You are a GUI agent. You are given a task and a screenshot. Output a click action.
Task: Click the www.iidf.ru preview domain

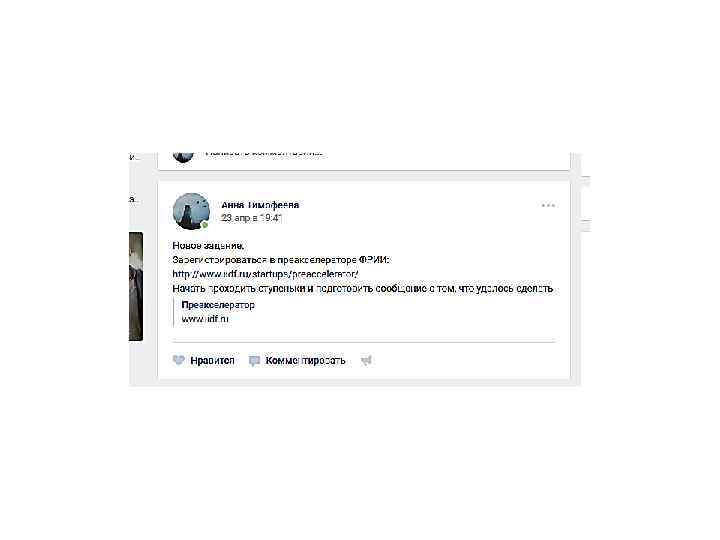point(205,319)
